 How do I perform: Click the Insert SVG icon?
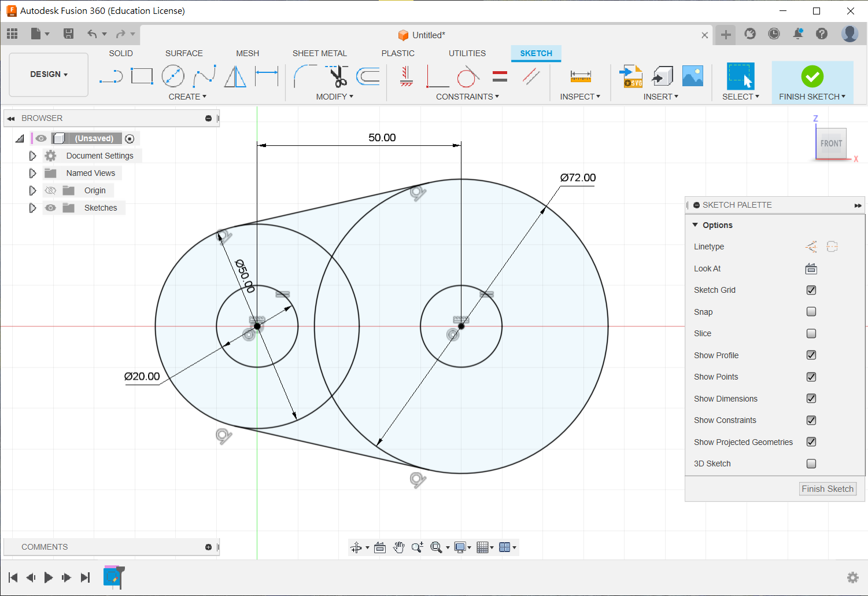(x=631, y=76)
